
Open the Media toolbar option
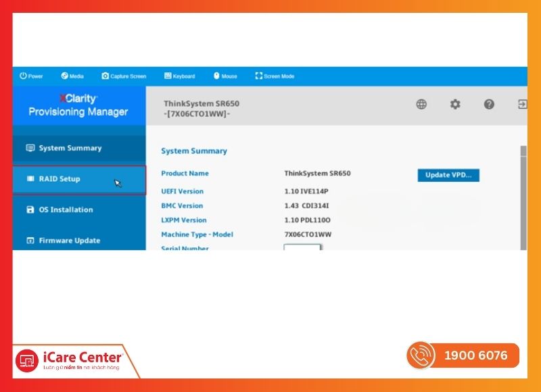[x=72, y=76]
